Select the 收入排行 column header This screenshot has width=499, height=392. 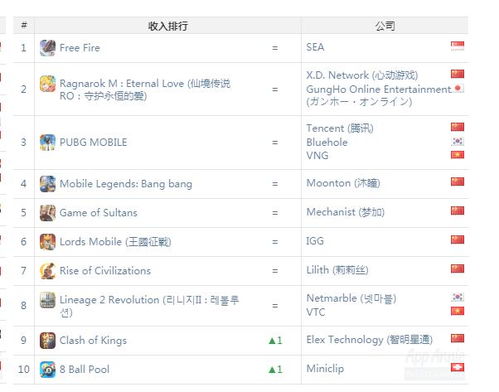[x=168, y=26]
